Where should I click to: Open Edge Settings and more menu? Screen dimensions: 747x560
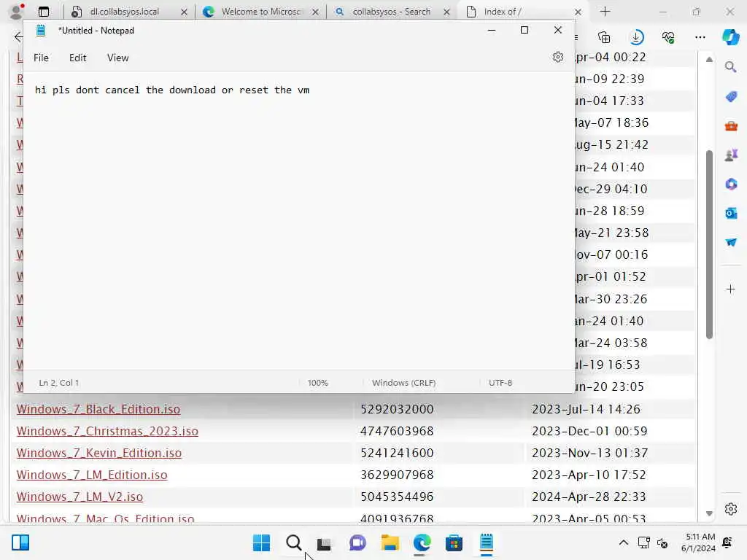click(700, 37)
